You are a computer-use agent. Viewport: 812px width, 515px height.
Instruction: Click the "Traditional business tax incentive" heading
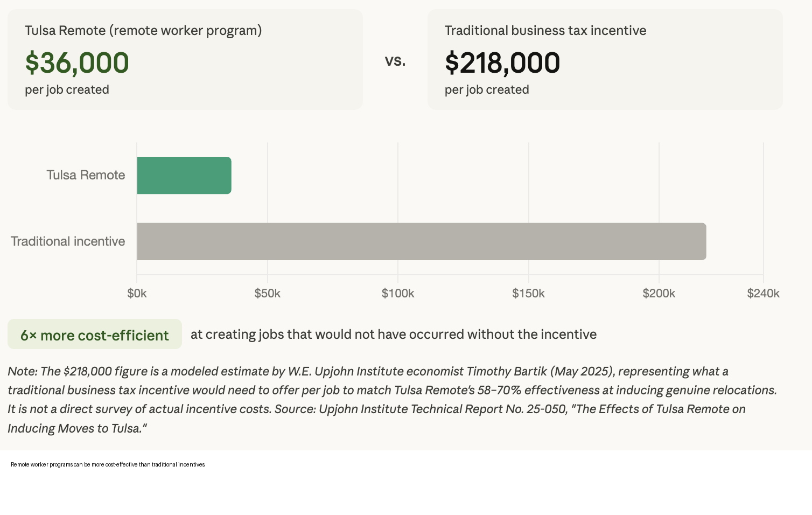pos(545,31)
